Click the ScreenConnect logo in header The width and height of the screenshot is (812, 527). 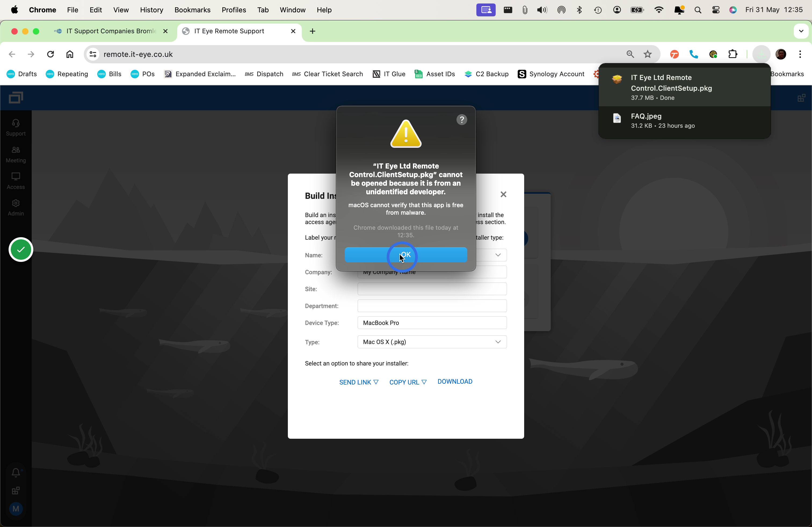coord(16,97)
